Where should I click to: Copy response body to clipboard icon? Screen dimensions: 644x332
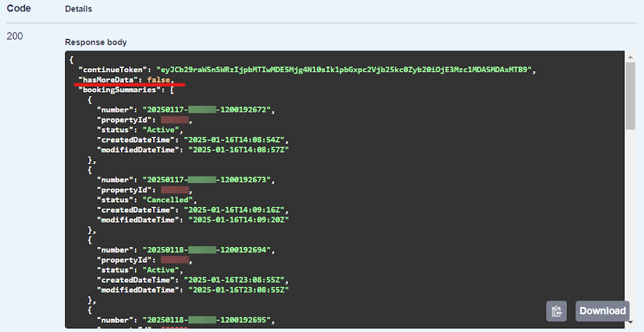pyautogui.click(x=557, y=311)
